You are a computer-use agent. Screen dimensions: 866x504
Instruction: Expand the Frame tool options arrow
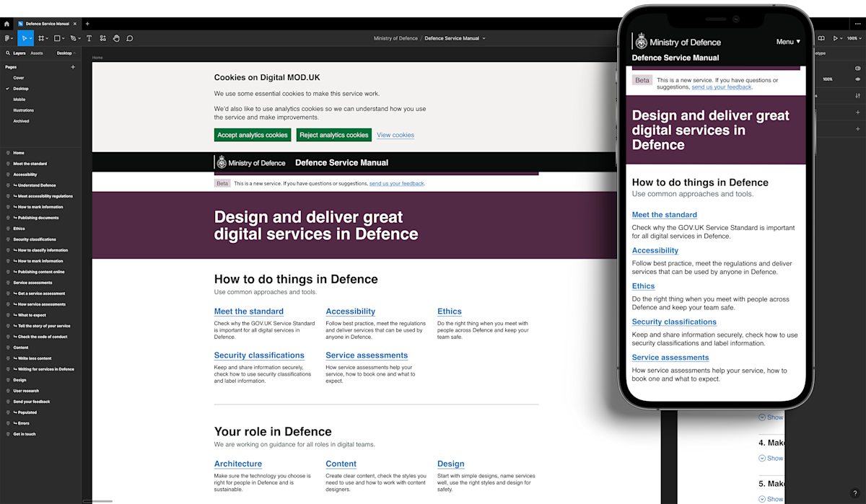pos(48,38)
